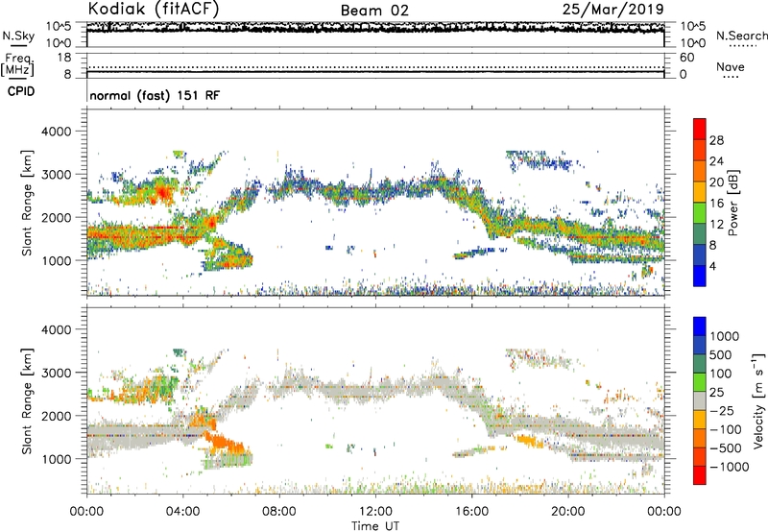768x532 pixels.
Task: Click the '28' power colorbar tick
Action: click(x=716, y=140)
